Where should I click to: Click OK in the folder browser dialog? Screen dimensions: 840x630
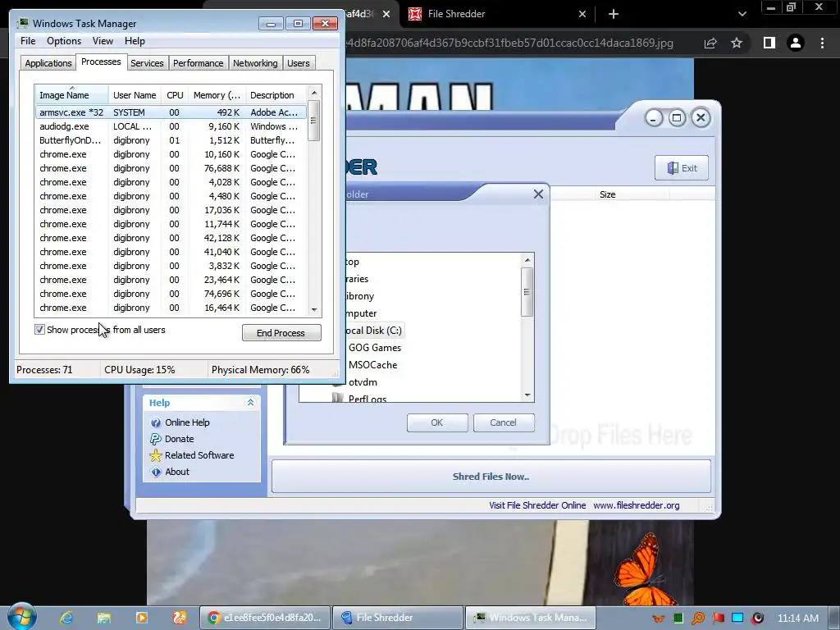[437, 422]
